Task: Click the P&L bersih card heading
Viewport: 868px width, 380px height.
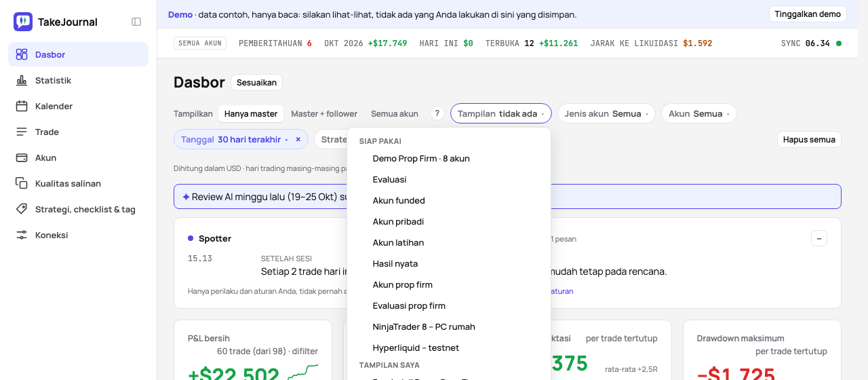Action: [209, 338]
